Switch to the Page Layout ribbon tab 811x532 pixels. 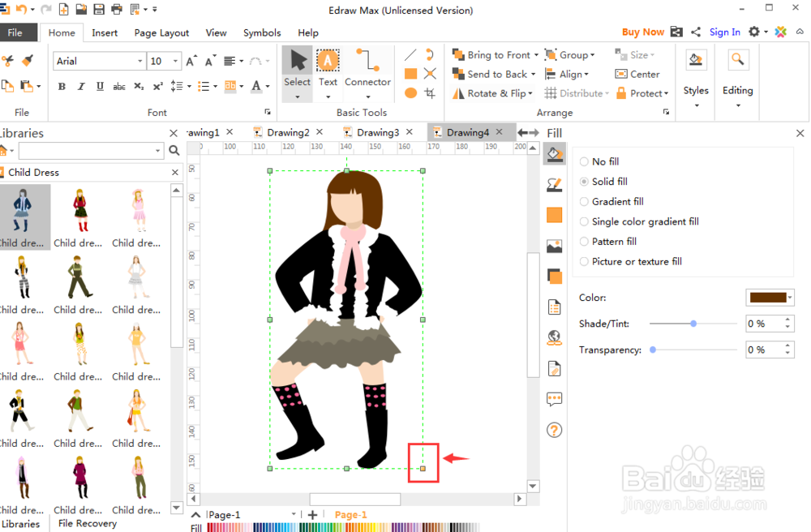pyautogui.click(x=161, y=32)
